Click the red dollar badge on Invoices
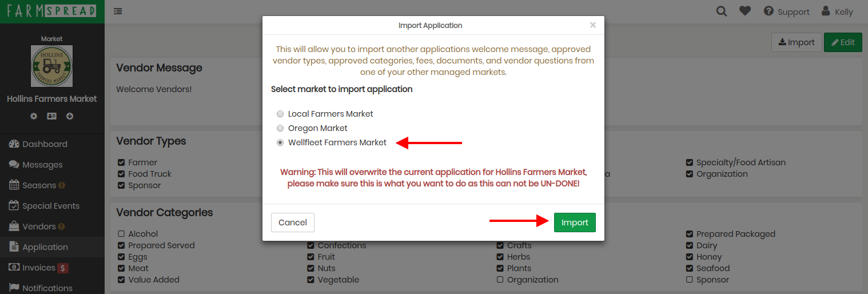This screenshot has height=294, width=868. click(x=63, y=268)
